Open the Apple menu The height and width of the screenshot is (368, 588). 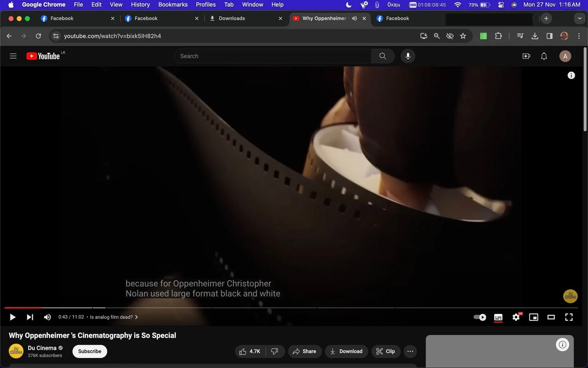click(11, 5)
